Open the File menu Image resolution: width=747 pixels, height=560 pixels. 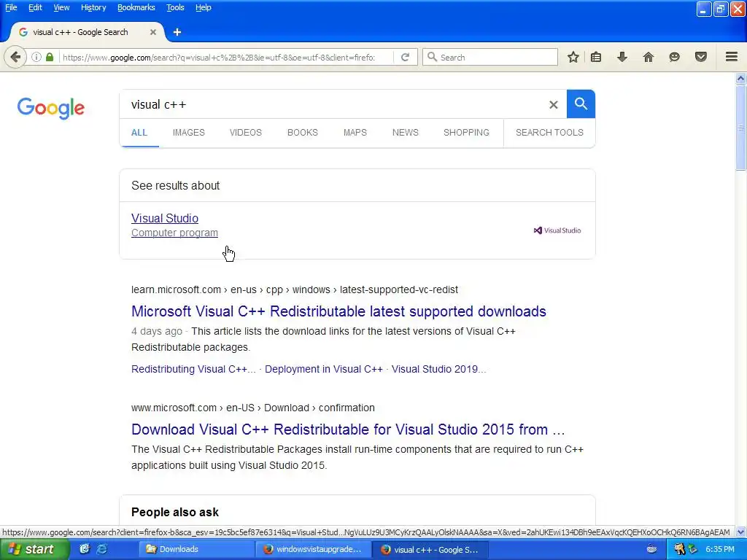(11, 7)
